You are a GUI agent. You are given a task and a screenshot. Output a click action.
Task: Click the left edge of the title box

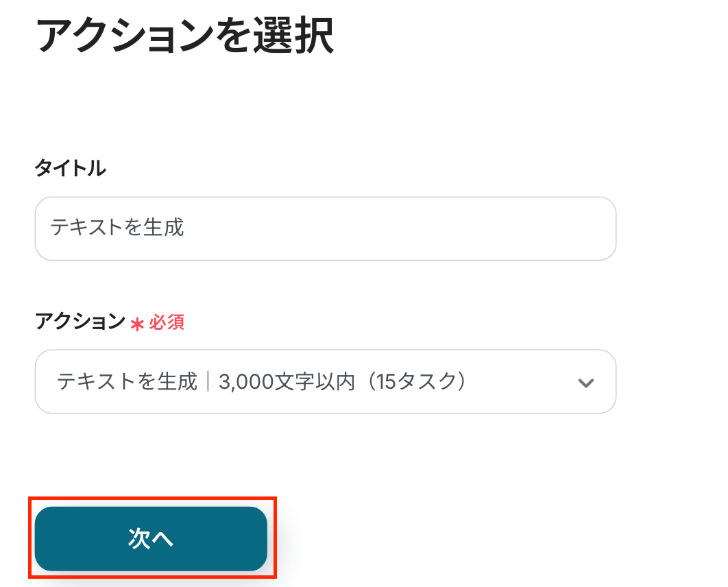[43, 228]
